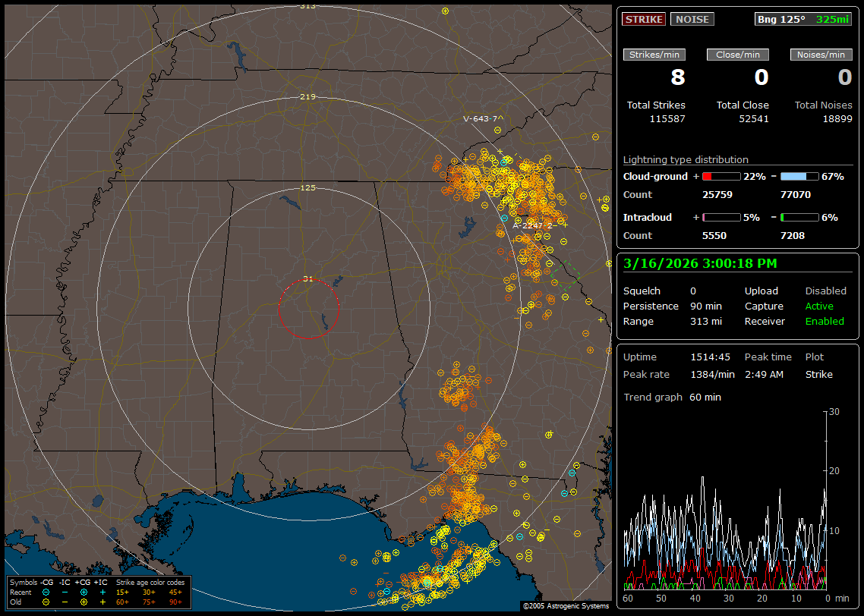Click the Capture Active status
The image size is (864, 616).
pos(819,306)
